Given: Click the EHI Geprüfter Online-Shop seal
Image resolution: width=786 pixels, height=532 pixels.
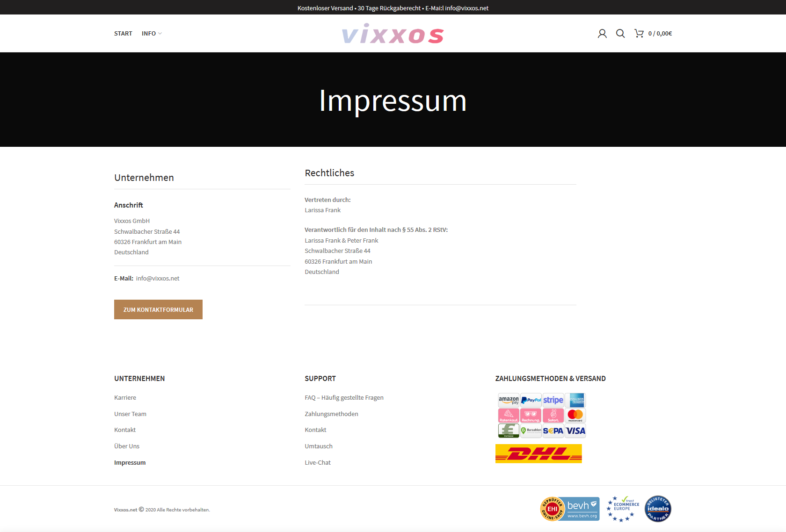Looking at the screenshot, I should [x=552, y=509].
